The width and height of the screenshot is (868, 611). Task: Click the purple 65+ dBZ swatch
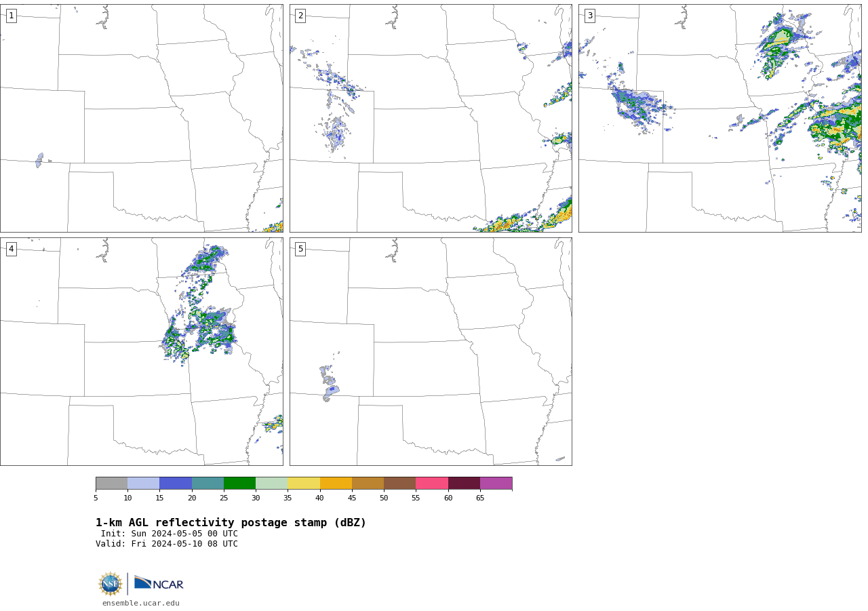pyautogui.click(x=496, y=483)
